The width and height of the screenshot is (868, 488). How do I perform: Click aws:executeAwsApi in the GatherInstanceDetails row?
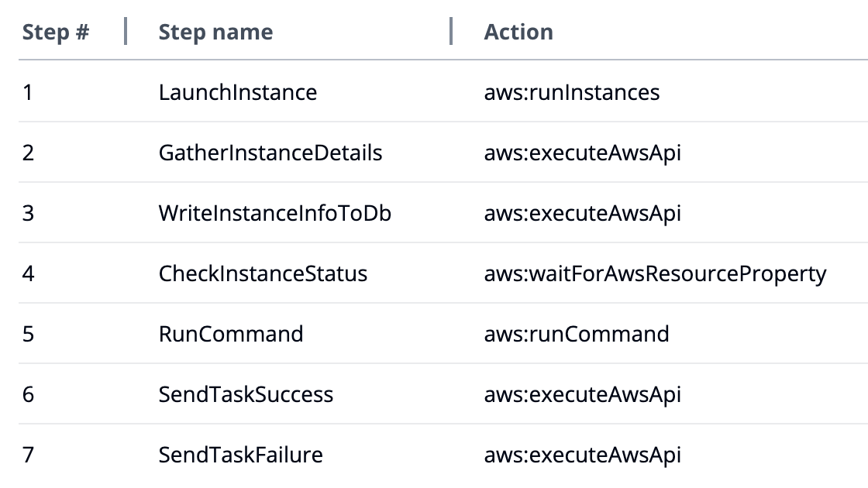(x=583, y=153)
